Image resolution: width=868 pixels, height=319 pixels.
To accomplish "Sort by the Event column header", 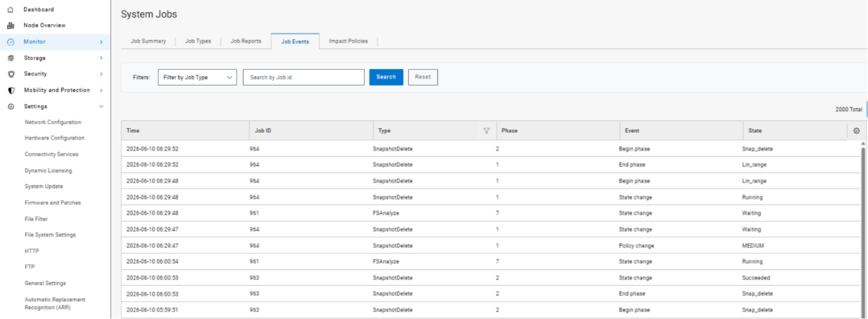I will [632, 131].
